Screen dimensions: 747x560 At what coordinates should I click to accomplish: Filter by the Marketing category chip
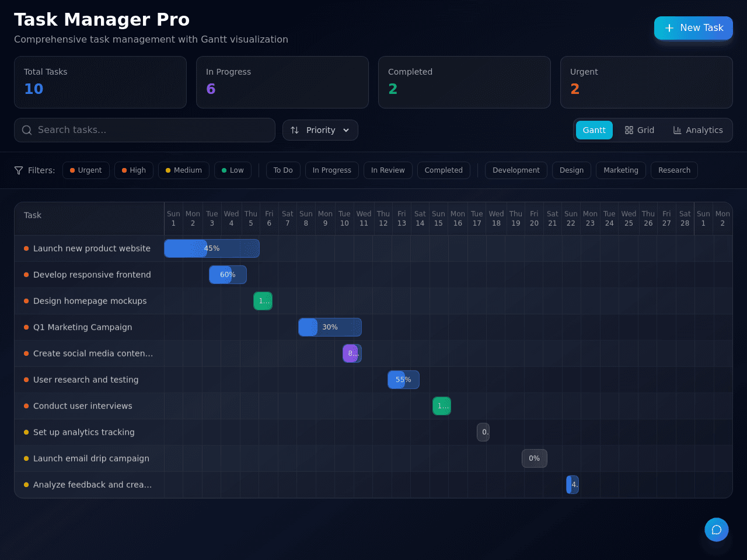click(x=621, y=170)
